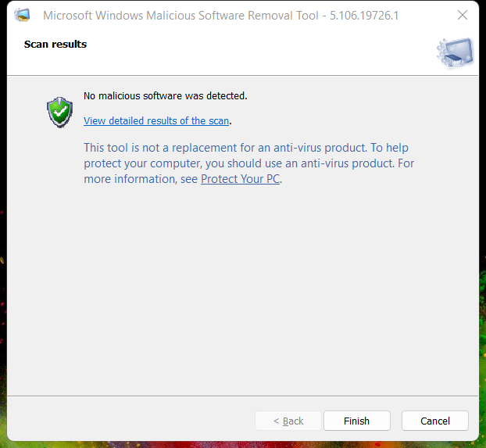The width and height of the screenshot is (486, 448).
Task: Click the Finish button
Action: (x=357, y=421)
